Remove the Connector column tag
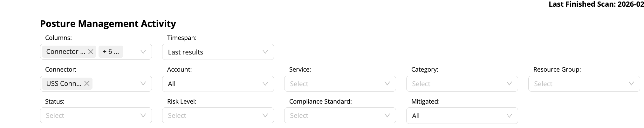Screen dimensions: 644x128 91,52
